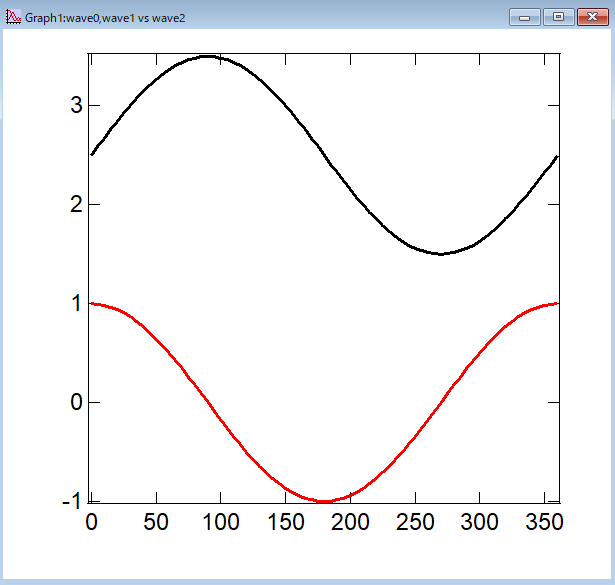
Task: Click the bottom axis tick label 250
Action: [x=414, y=522]
